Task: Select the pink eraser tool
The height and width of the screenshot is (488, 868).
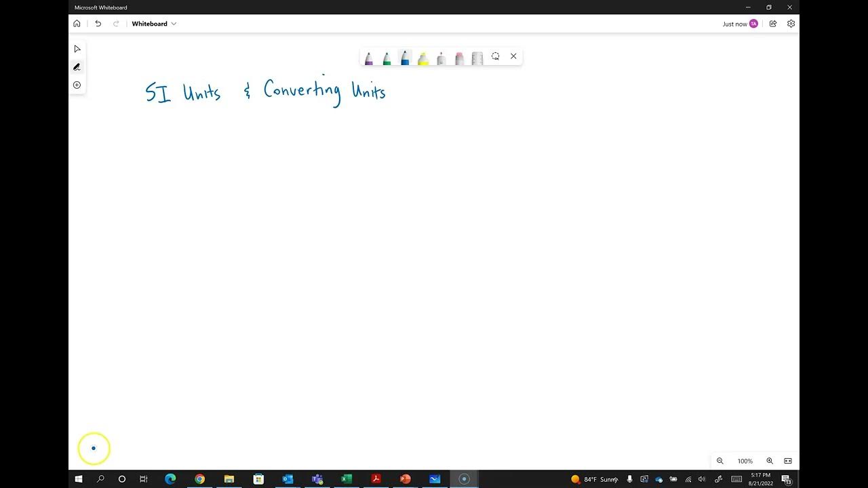Action: coord(459,58)
